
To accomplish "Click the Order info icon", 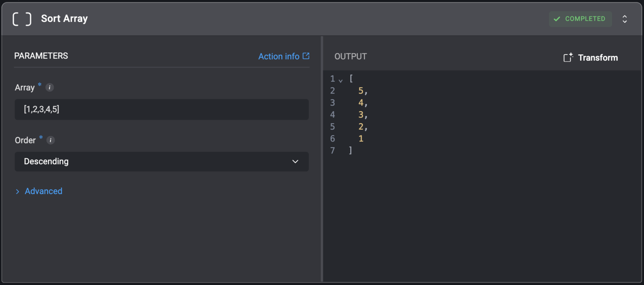I will point(50,140).
